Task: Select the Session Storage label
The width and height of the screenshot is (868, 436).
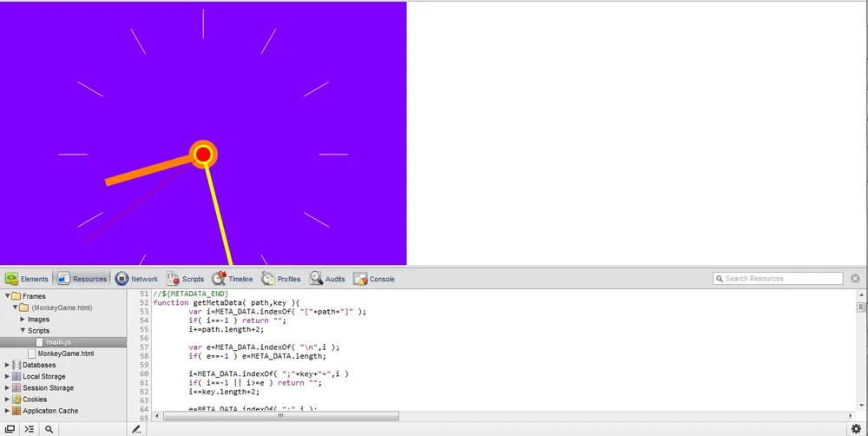Action: [48, 388]
